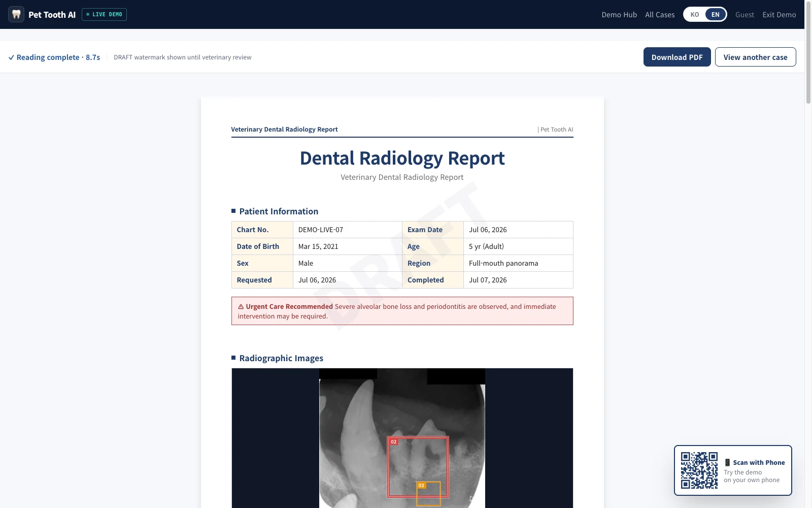
Task: Click the QR code in Scan with Phone
Action: click(x=699, y=470)
